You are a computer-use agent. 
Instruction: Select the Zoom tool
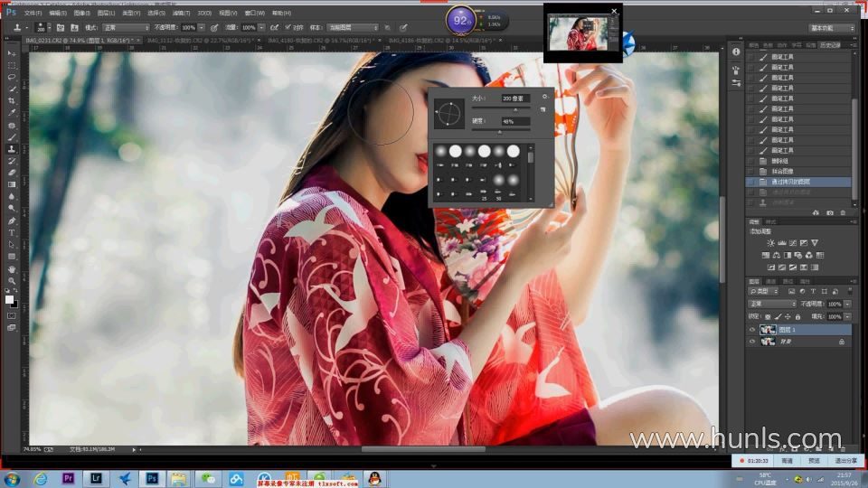click(12, 280)
